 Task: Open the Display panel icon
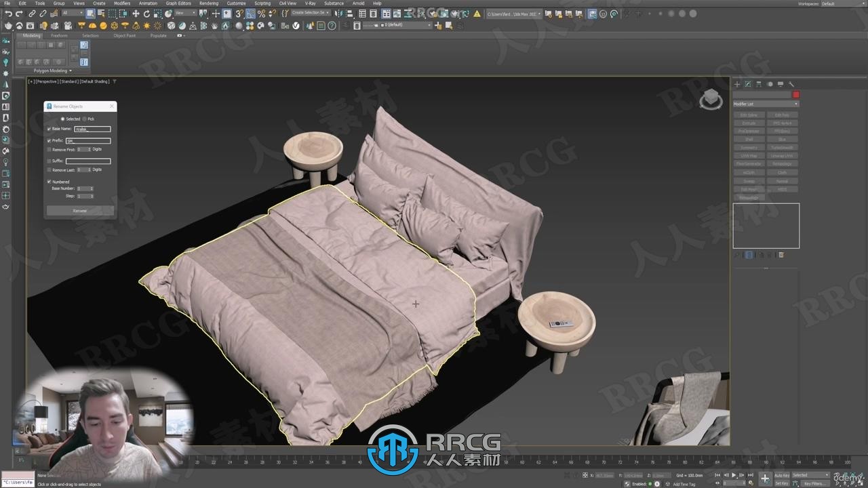pyautogui.click(x=781, y=85)
